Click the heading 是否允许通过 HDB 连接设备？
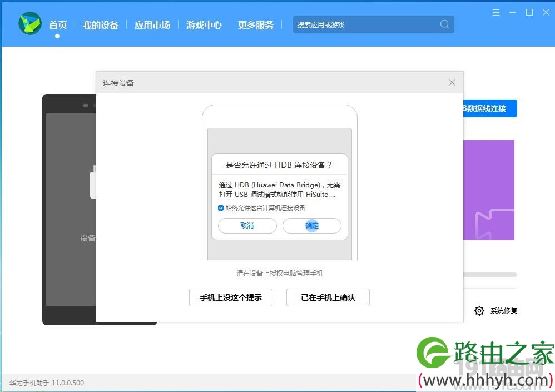Viewport: 555px width, 392px height. 279,165
